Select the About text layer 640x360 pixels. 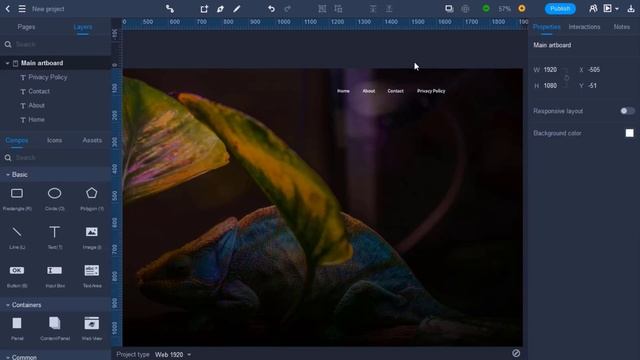pyautogui.click(x=36, y=105)
